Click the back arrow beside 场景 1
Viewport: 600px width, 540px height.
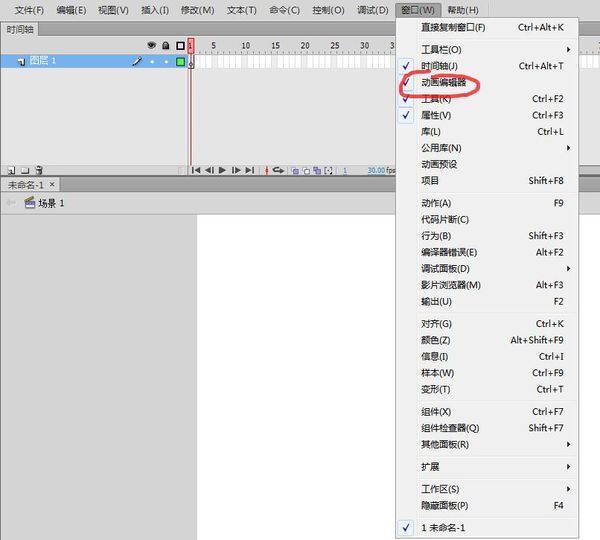11,203
